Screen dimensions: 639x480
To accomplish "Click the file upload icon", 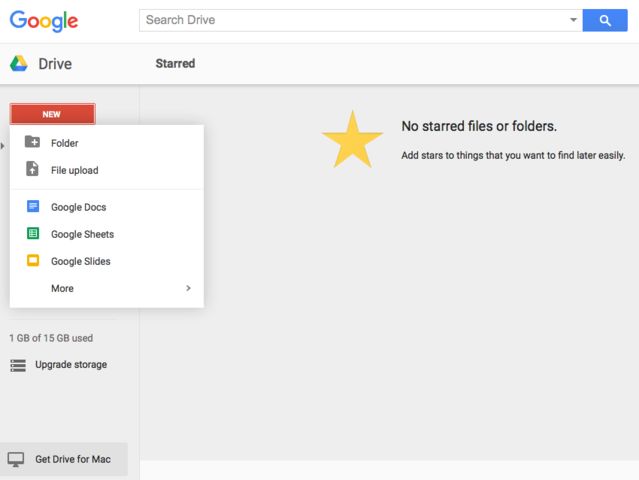I will 32,169.
